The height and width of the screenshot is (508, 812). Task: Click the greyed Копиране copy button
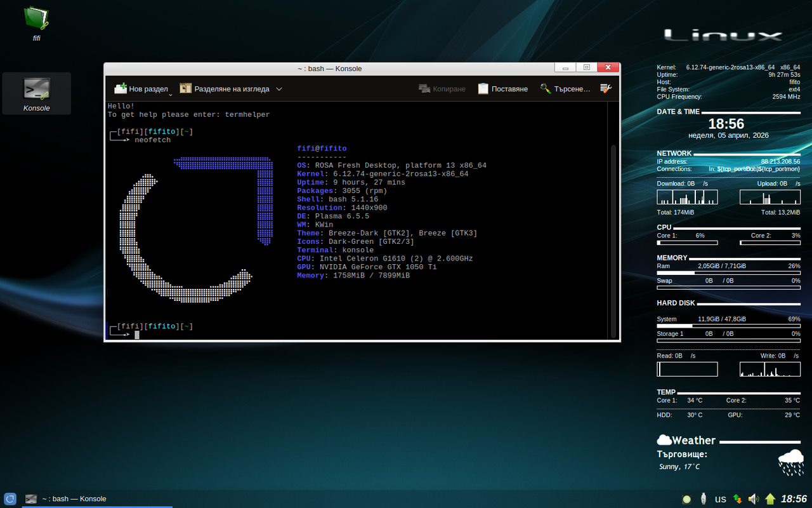pyautogui.click(x=442, y=89)
